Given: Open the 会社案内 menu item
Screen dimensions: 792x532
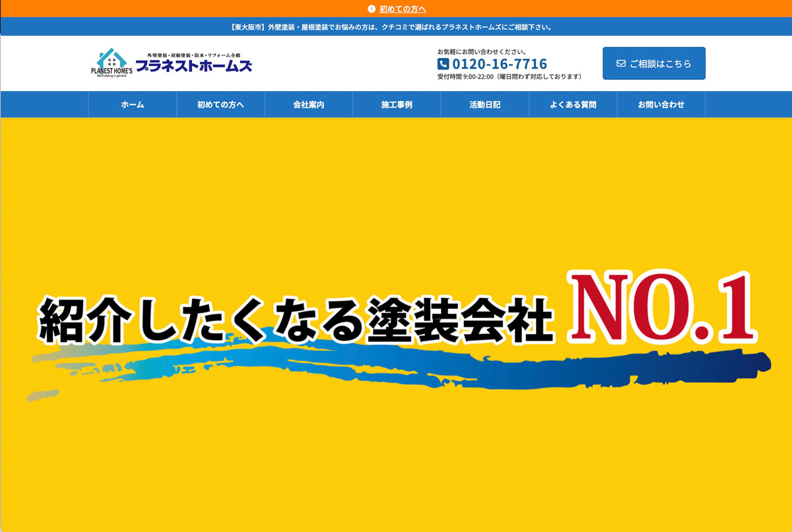Looking at the screenshot, I should 309,104.
